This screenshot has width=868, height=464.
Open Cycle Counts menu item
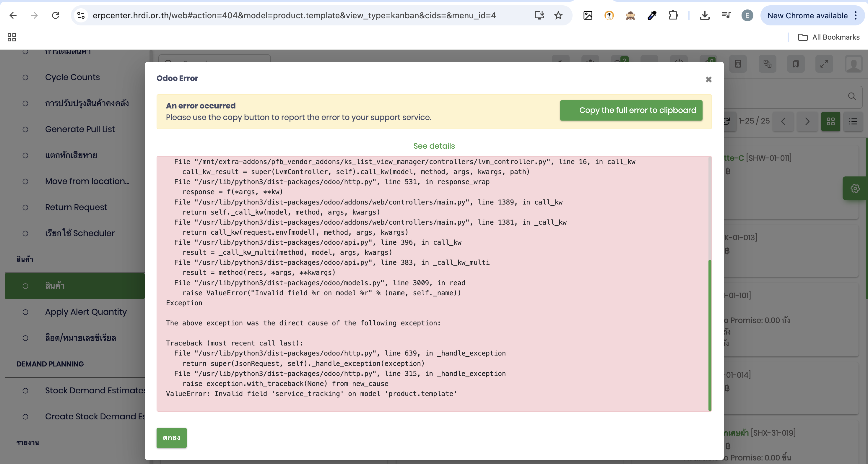point(72,77)
